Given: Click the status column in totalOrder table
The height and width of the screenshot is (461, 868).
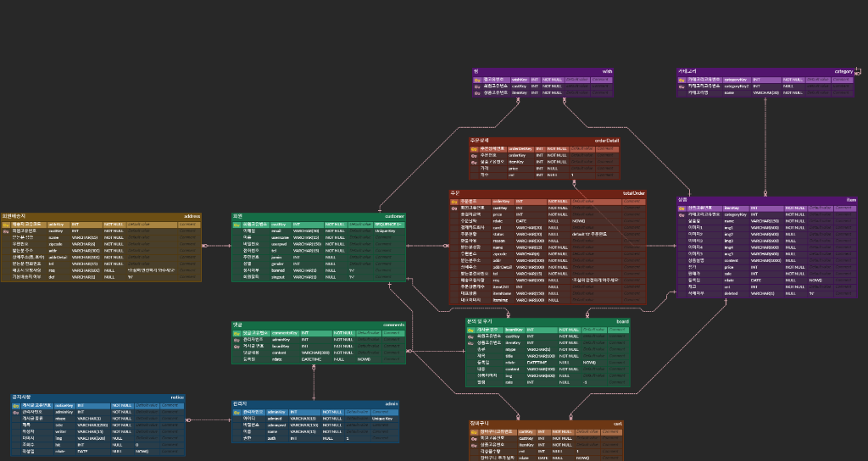Looking at the screenshot, I should click(x=498, y=235).
